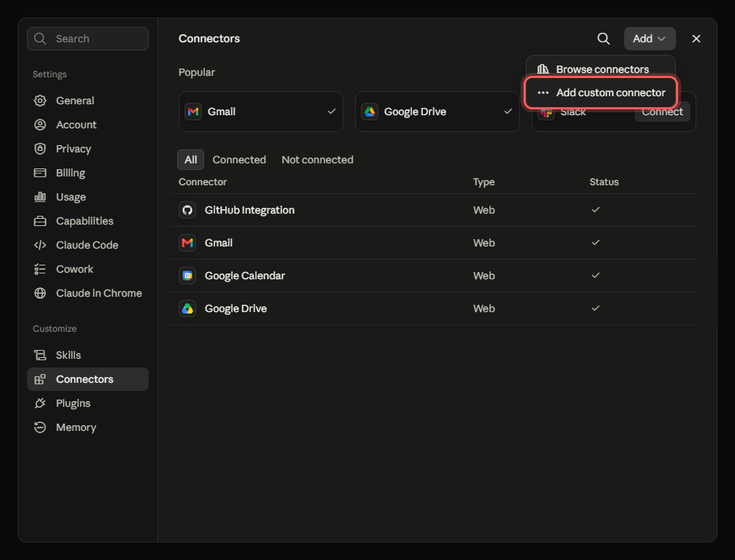Click the Gmail icon in the table
The height and width of the screenshot is (560, 735).
187,243
